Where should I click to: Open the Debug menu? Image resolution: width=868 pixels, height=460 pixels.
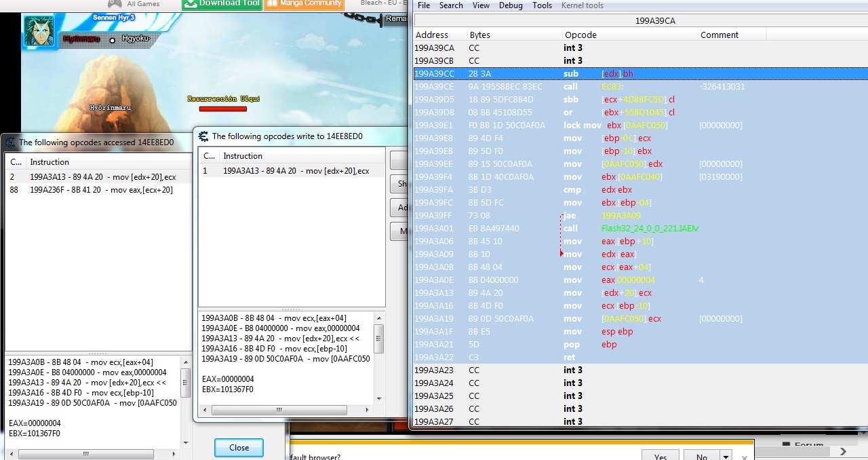[x=511, y=5]
